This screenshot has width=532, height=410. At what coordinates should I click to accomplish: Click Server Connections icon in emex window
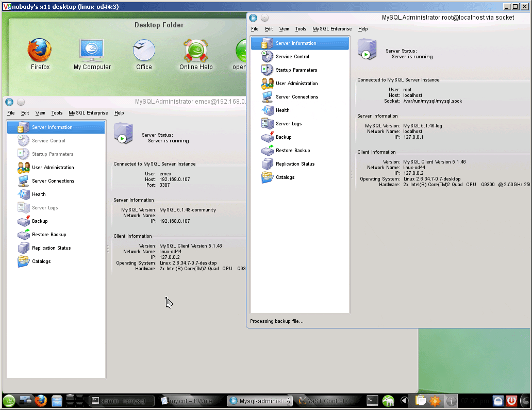23,181
